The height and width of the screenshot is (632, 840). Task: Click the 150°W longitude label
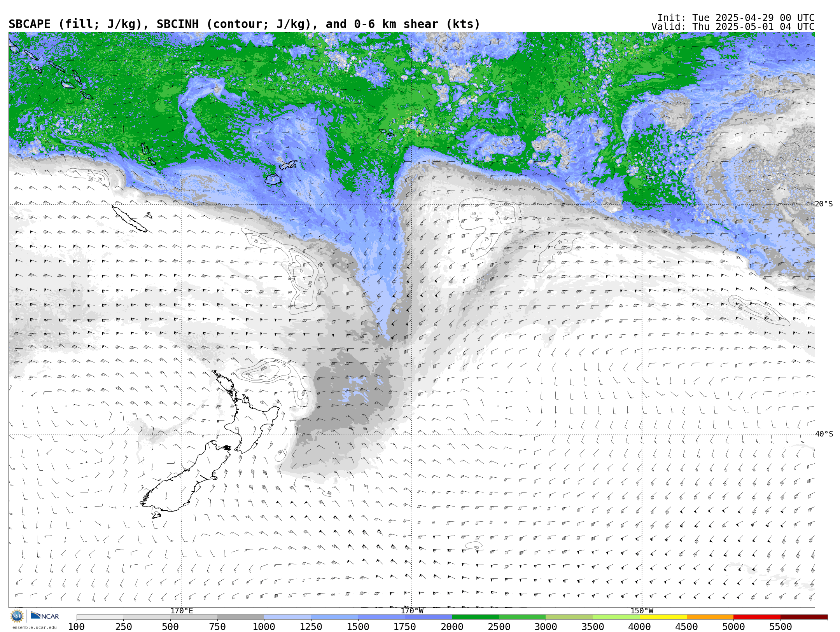(x=642, y=611)
